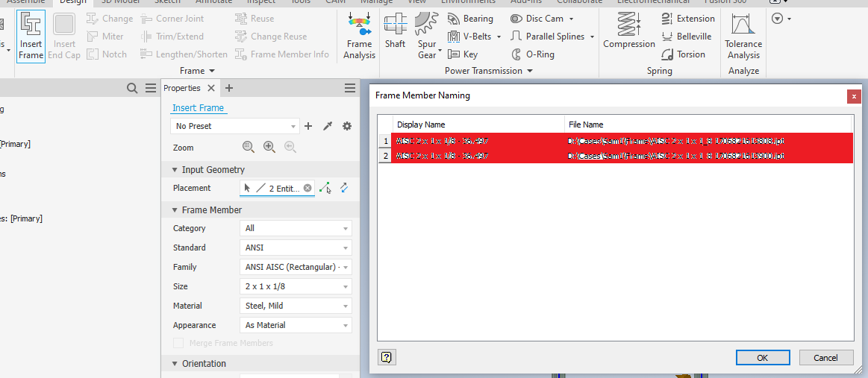Clear the placement selection
This screenshot has width=868, height=378.
[x=307, y=188]
